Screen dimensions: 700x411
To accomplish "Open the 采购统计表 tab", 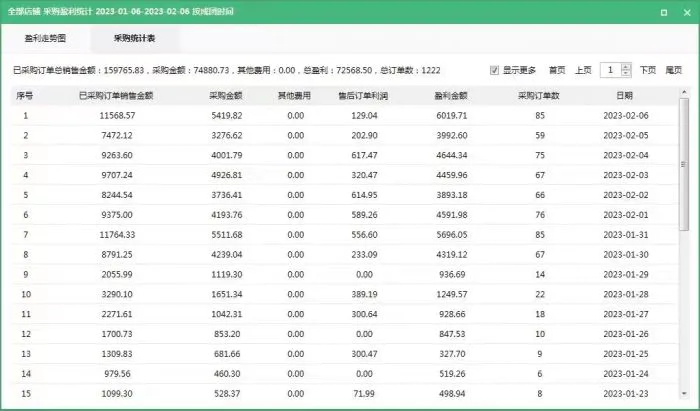I will [134, 38].
